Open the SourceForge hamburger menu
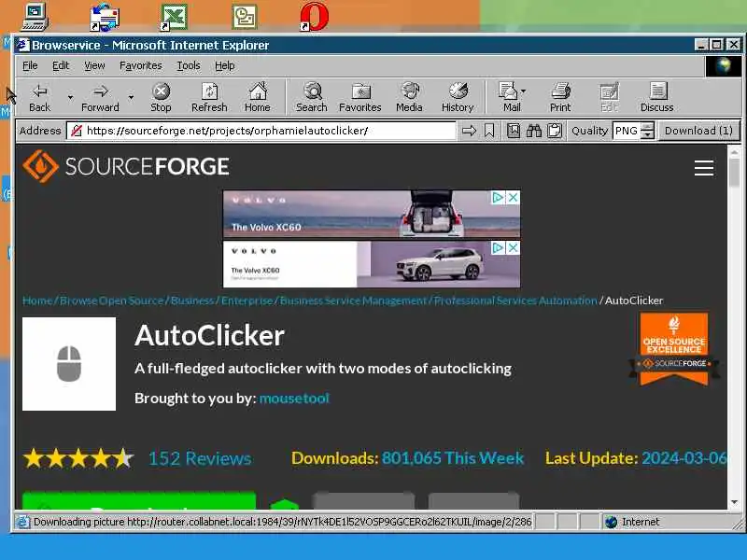The height and width of the screenshot is (560, 747). point(704,168)
